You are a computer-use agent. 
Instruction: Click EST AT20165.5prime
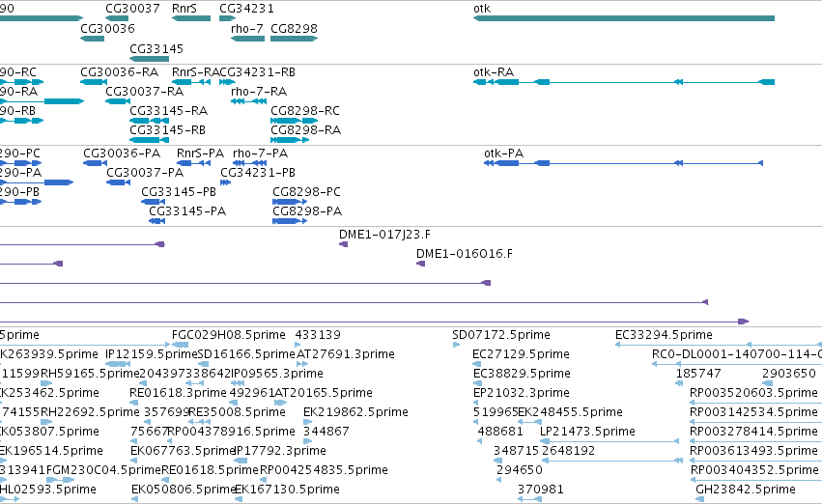(324, 393)
